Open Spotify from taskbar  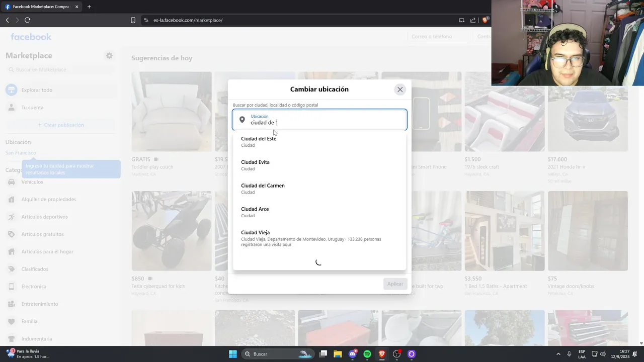(x=367, y=354)
